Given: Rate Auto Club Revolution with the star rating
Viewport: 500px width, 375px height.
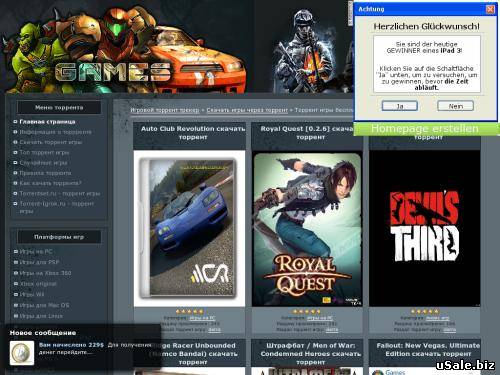Looking at the screenshot, I should click(x=189, y=311).
